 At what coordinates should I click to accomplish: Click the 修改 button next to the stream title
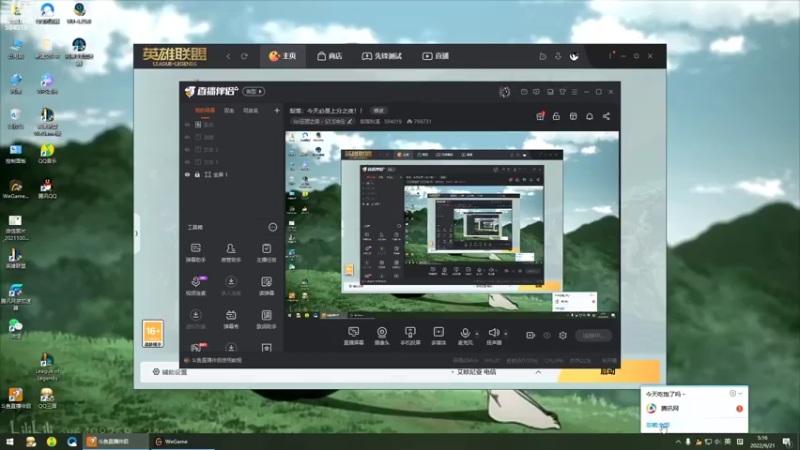coord(379,111)
